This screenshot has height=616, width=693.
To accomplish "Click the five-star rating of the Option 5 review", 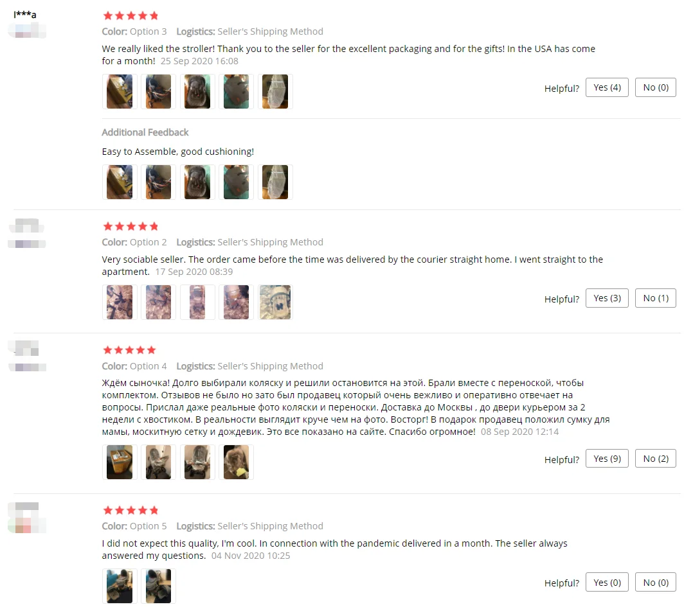I will (x=130, y=511).
